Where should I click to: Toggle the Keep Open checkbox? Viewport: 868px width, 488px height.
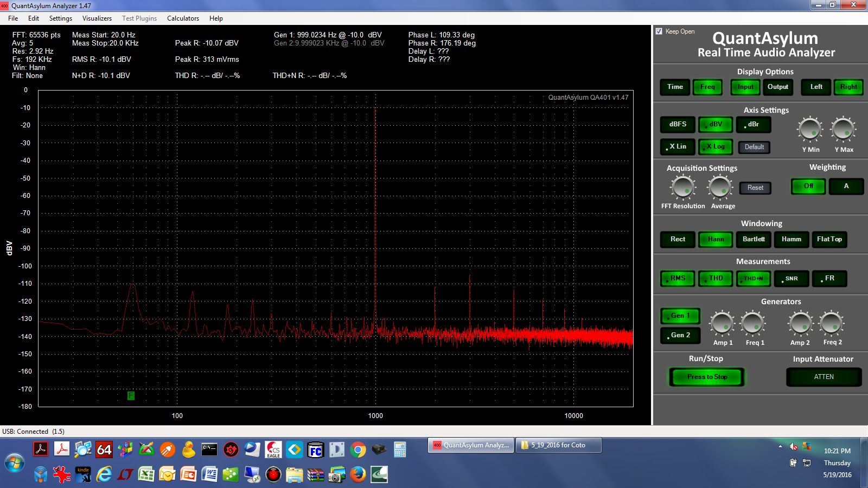click(659, 31)
